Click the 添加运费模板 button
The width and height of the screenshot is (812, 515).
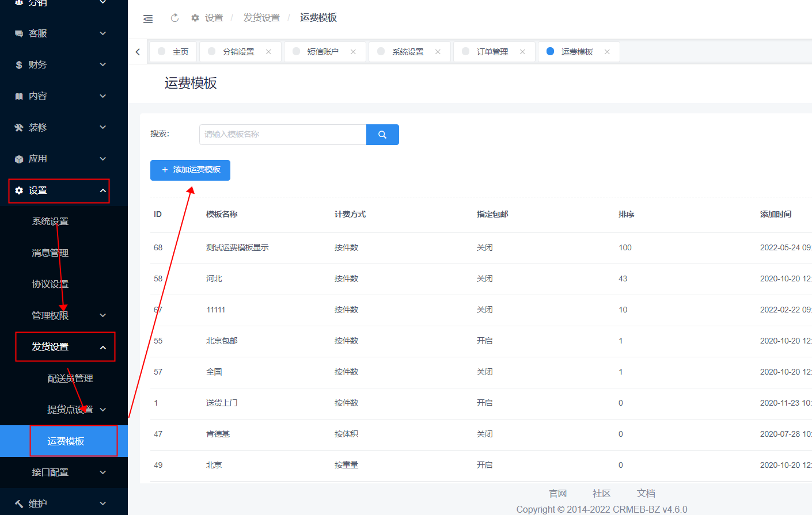pyautogui.click(x=190, y=170)
